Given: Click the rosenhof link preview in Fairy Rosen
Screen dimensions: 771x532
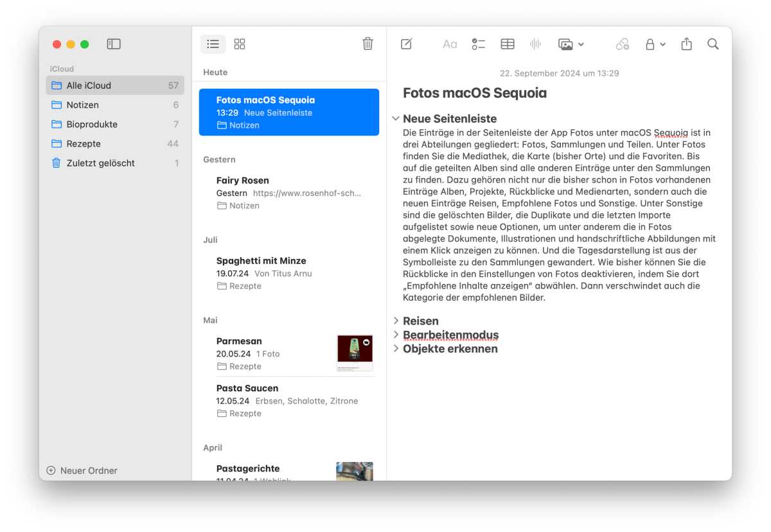Looking at the screenshot, I should point(307,193).
